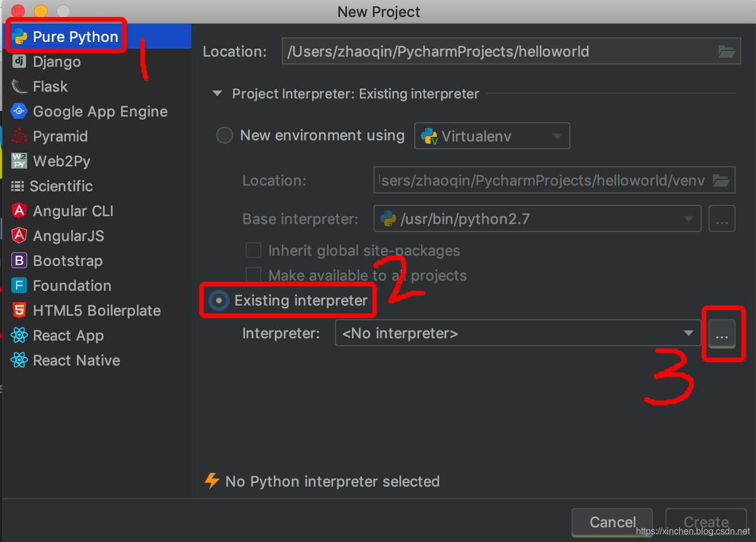The height and width of the screenshot is (542, 756).
Task: Click the Create button
Action: pyautogui.click(x=706, y=522)
